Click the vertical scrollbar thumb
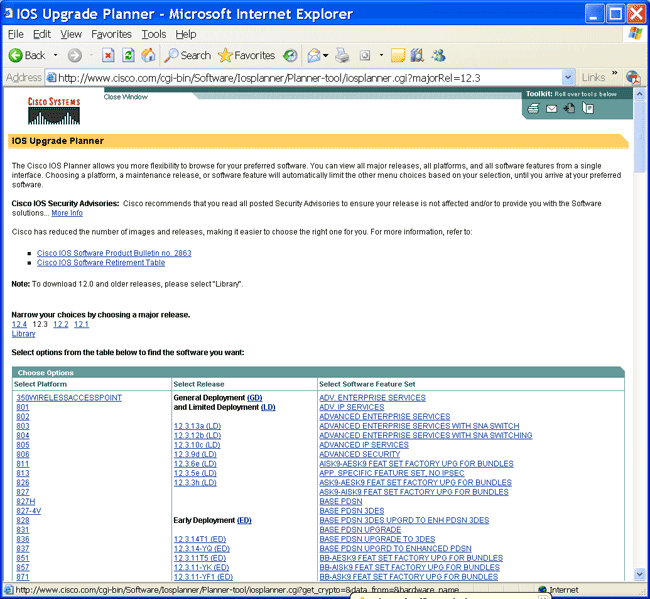Screen dimensions: 650x599 [x=639, y=136]
